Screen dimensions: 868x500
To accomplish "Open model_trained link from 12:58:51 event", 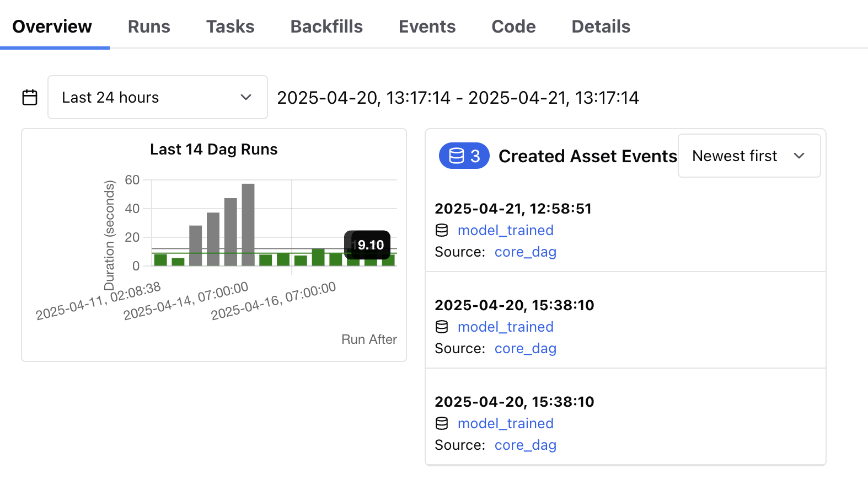I will click(506, 230).
